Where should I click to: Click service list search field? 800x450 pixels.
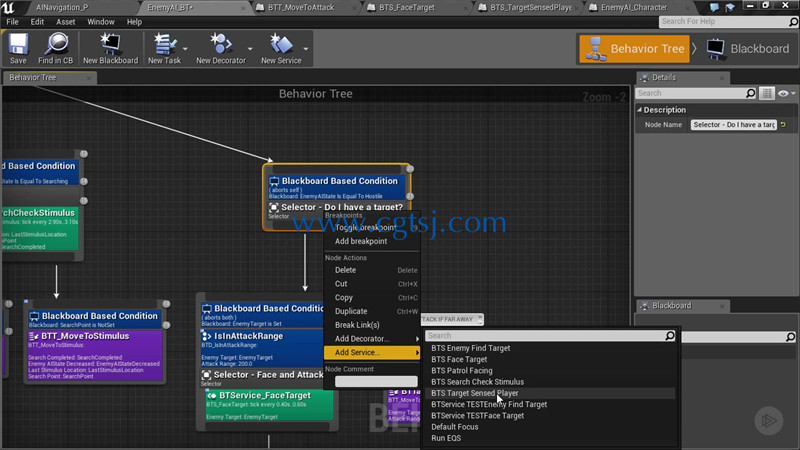(550, 336)
